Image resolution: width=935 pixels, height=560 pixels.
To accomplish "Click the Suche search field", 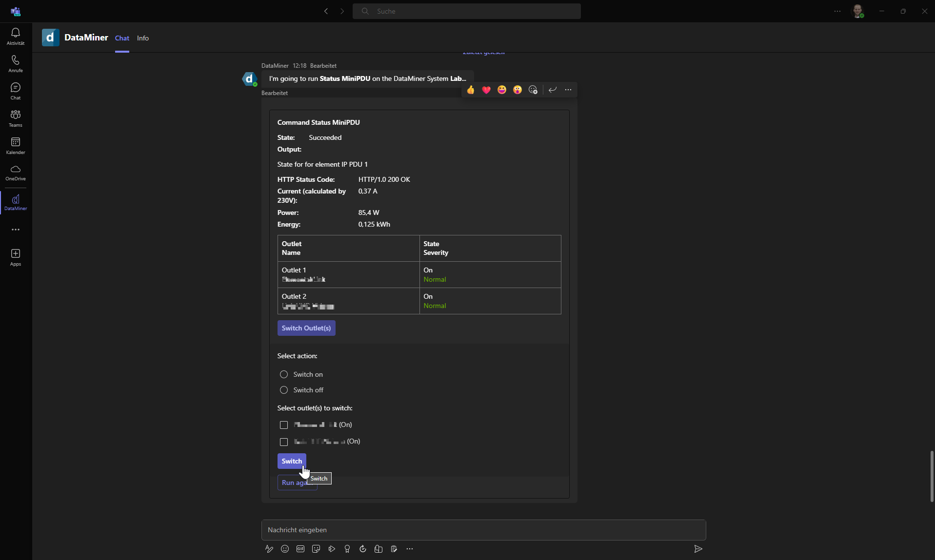I will click(467, 11).
